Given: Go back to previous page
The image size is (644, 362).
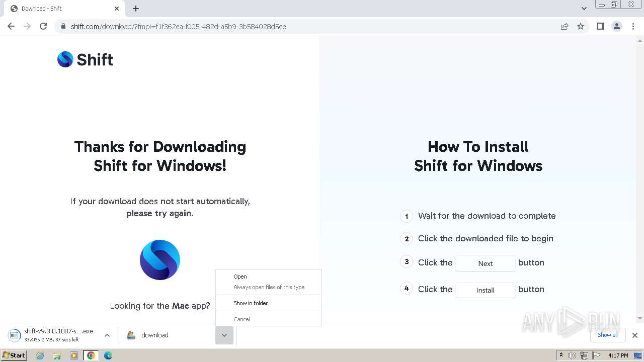Looking at the screenshot, I should pos(11,26).
